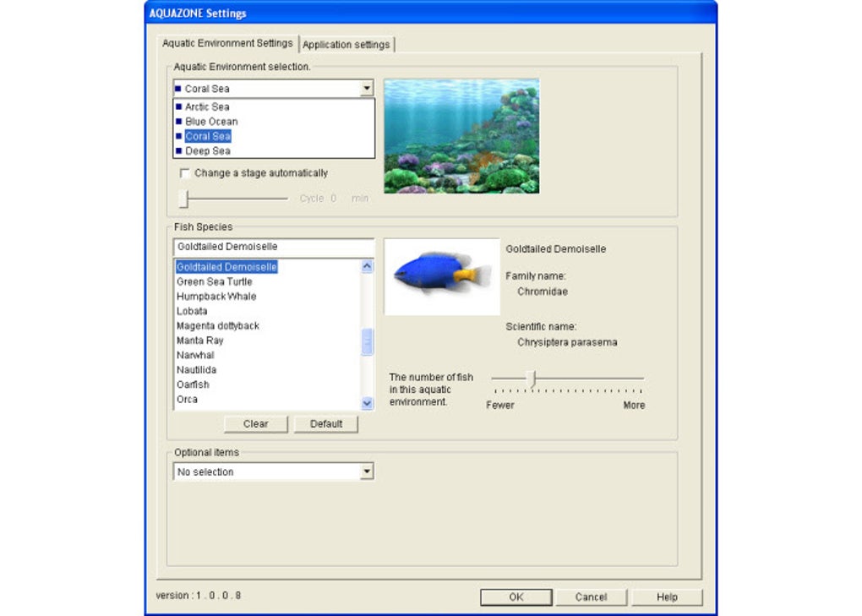Click the Cancel button

tap(591, 597)
